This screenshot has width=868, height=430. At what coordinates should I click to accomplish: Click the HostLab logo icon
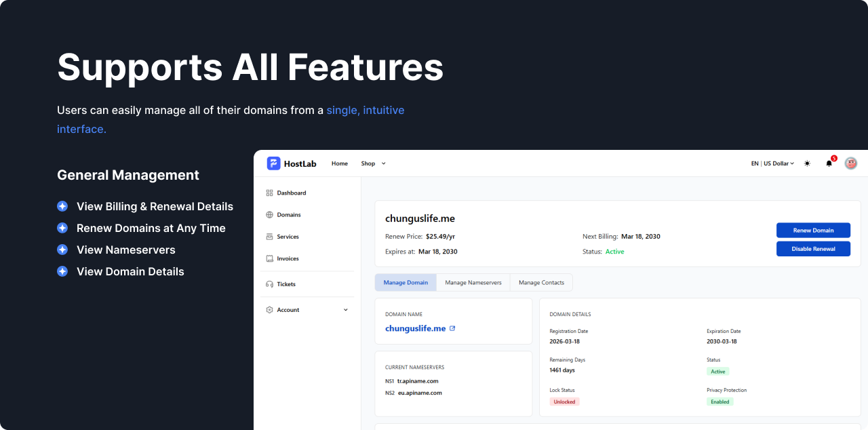click(x=273, y=163)
